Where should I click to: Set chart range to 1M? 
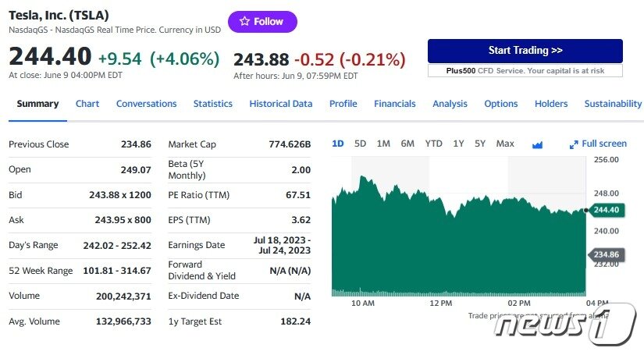(x=383, y=144)
